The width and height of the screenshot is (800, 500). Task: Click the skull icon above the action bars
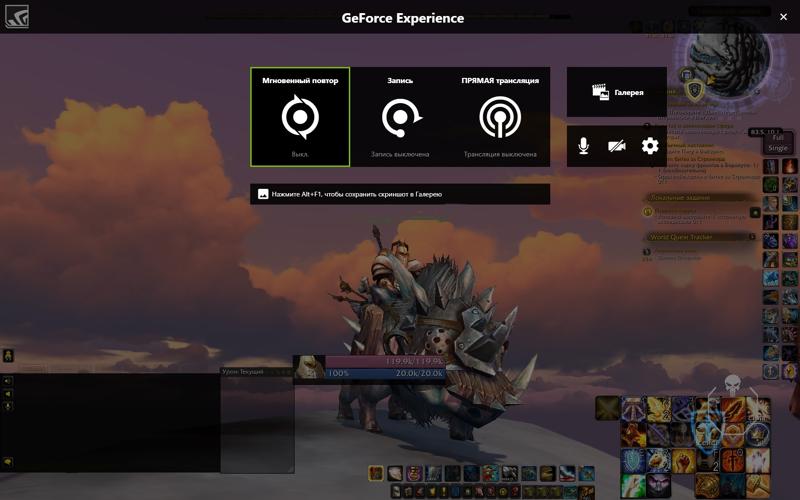(x=733, y=384)
